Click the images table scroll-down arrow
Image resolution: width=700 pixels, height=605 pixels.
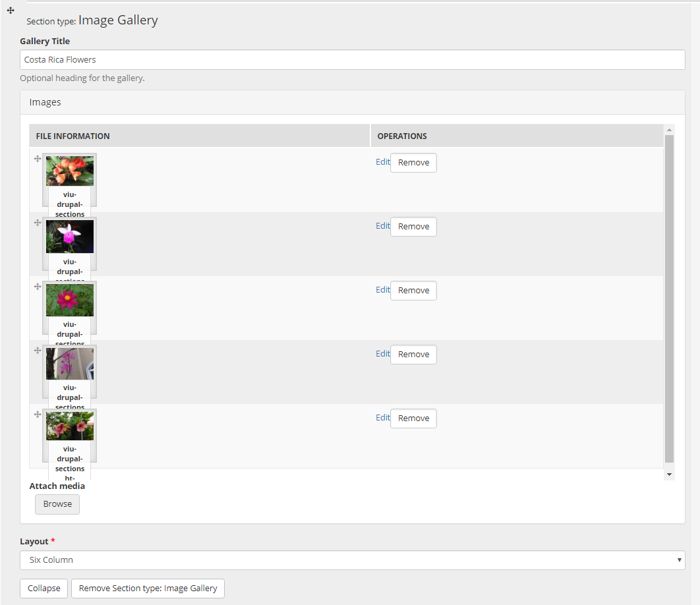click(x=669, y=474)
